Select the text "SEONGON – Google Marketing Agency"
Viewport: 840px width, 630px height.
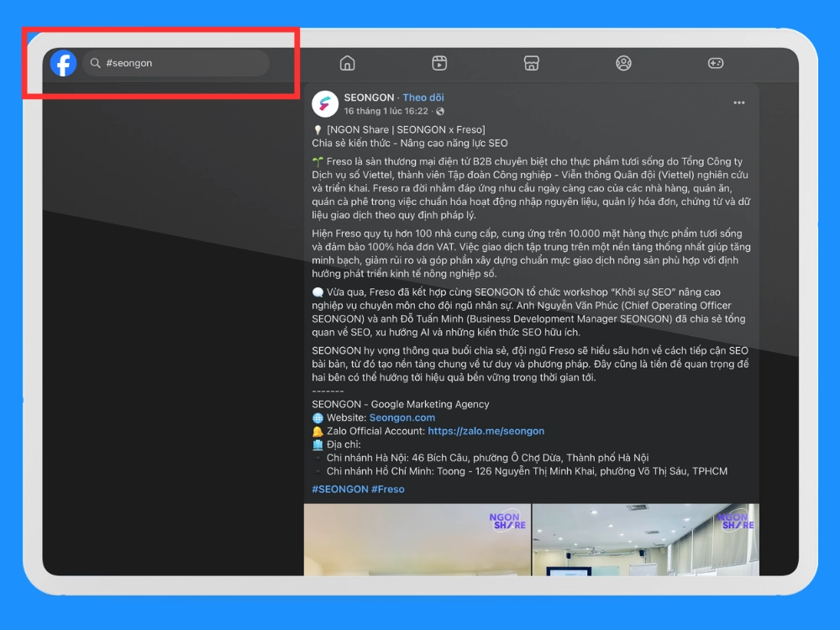(x=400, y=405)
